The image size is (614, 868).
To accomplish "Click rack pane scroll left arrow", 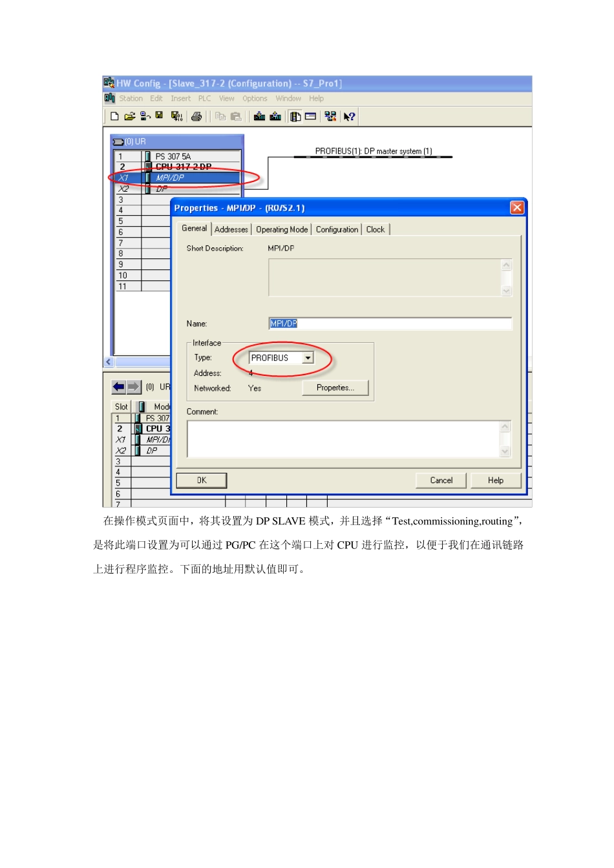I will click(x=109, y=362).
